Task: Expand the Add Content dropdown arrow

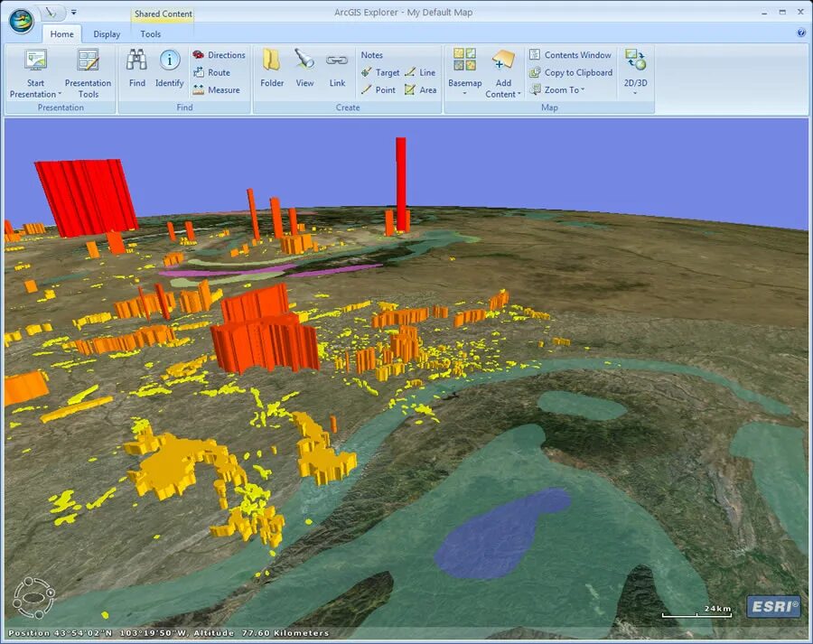Action: 519,94
